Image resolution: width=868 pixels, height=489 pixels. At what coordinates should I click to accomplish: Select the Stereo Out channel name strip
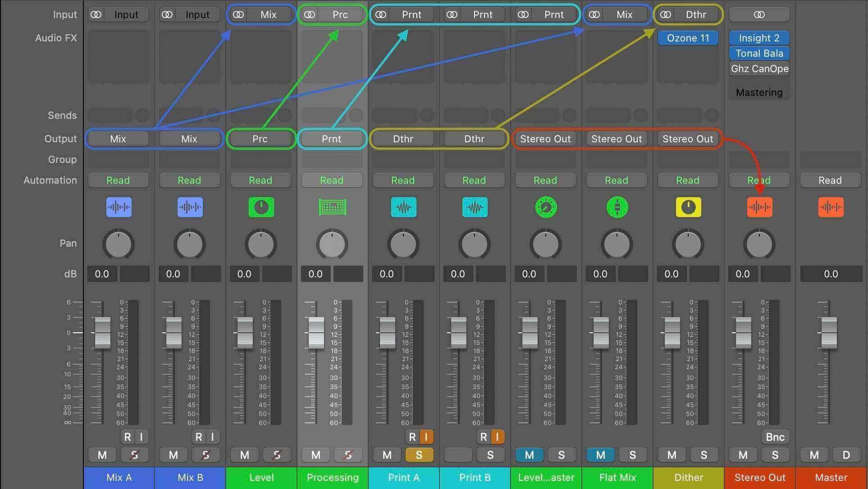click(760, 478)
